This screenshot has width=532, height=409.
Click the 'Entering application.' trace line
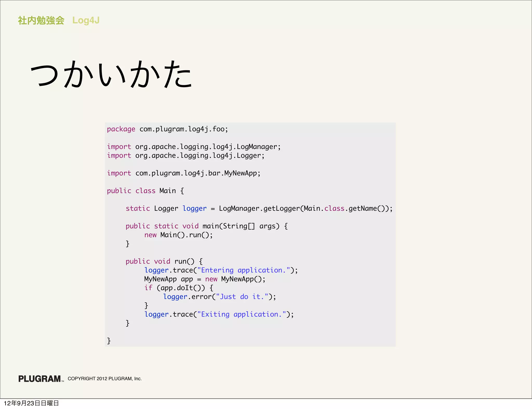[221, 270]
